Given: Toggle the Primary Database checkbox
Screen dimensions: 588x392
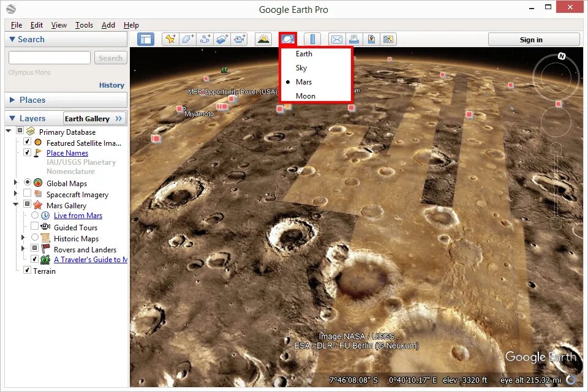Looking at the screenshot, I should pyautogui.click(x=20, y=130).
